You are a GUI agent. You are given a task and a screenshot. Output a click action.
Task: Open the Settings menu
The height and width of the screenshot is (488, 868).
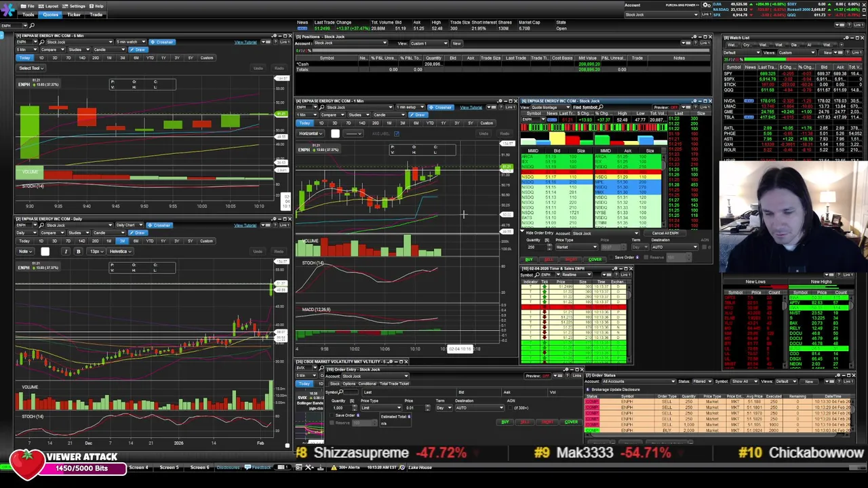74,6
